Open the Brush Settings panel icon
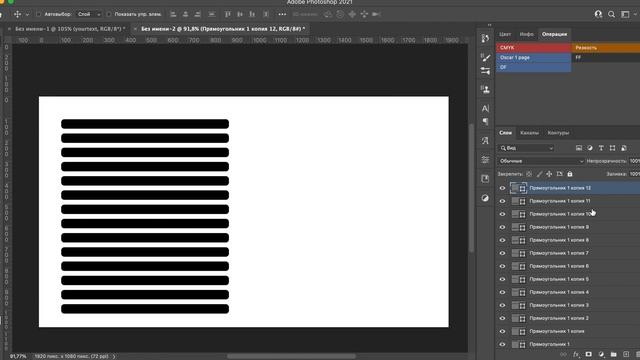Viewport: 640px width, 360px height. click(x=485, y=71)
